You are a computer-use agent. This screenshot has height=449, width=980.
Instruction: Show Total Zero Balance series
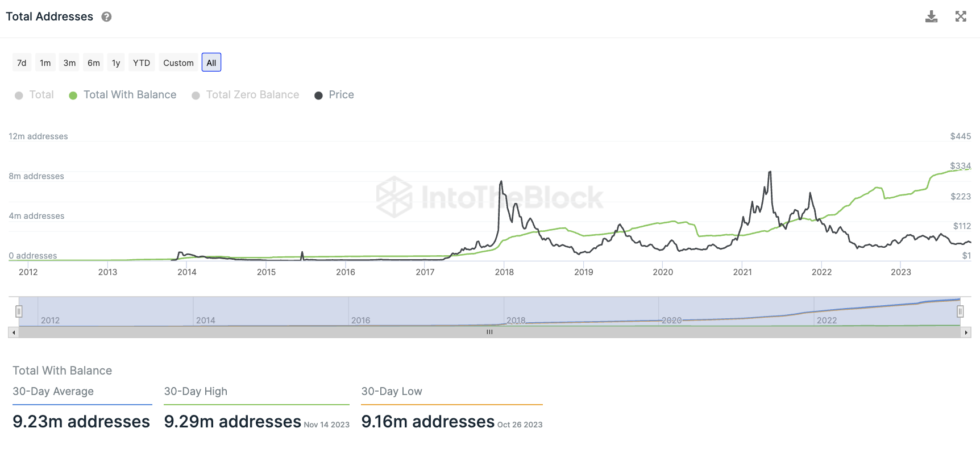[245, 95]
